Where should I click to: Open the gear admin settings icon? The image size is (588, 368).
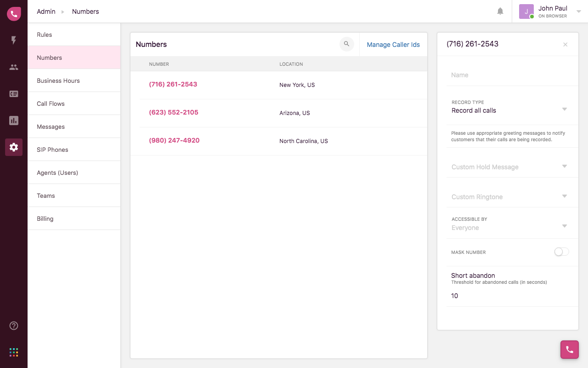click(x=14, y=147)
